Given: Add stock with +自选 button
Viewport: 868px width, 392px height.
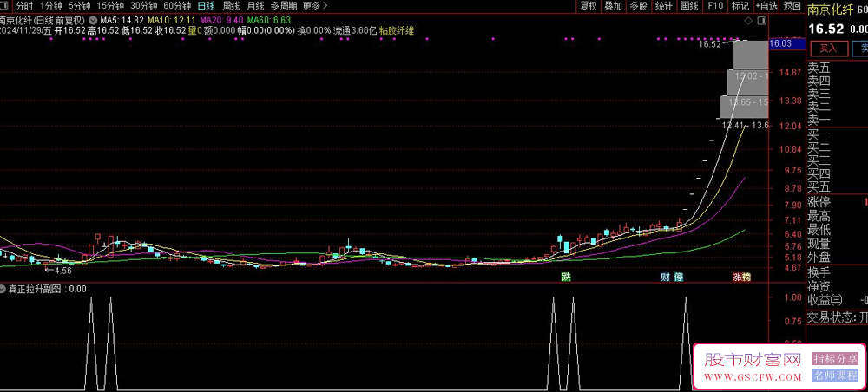Looking at the screenshot, I should pyautogui.click(x=766, y=7).
